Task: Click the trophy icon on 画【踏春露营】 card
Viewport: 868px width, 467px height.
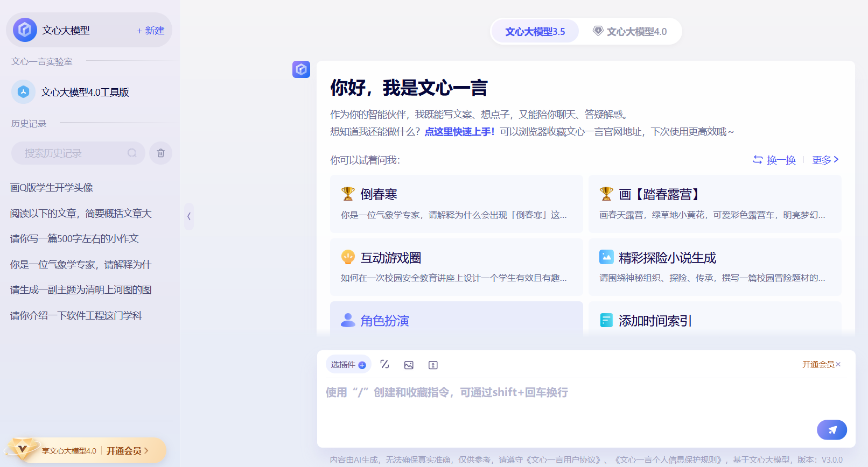Action: click(x=606, y=194)
